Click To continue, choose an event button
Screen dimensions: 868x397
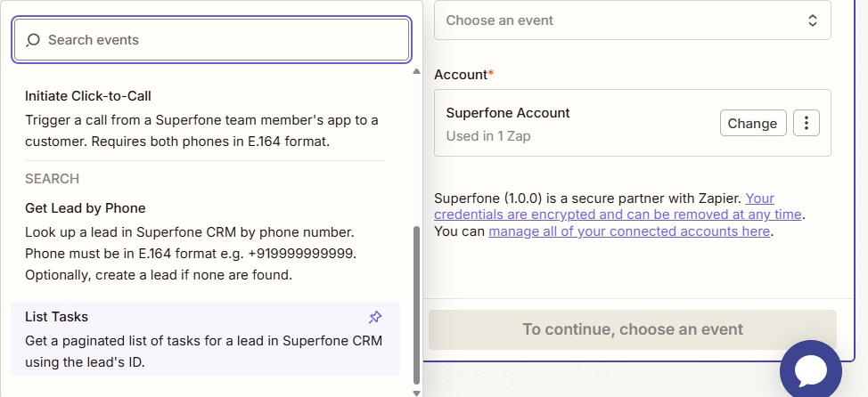pos(632,329)
